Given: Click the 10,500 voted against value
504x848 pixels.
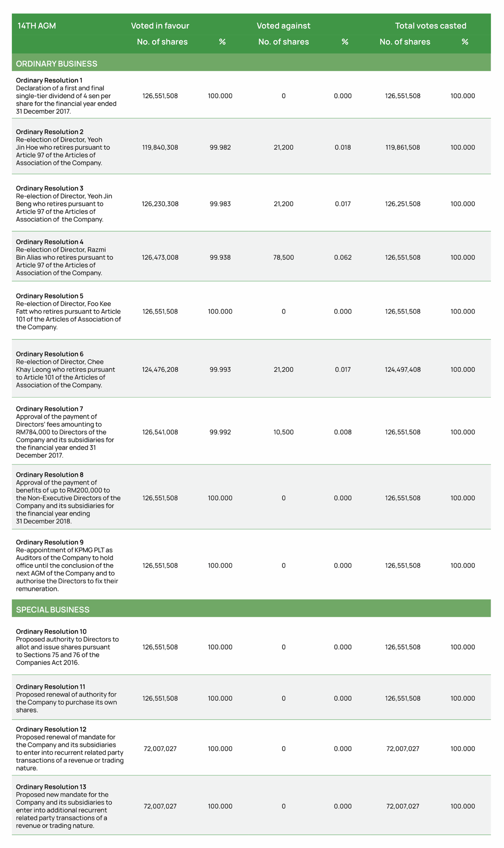Looking at the screenshot, I should tap(283, 432).
